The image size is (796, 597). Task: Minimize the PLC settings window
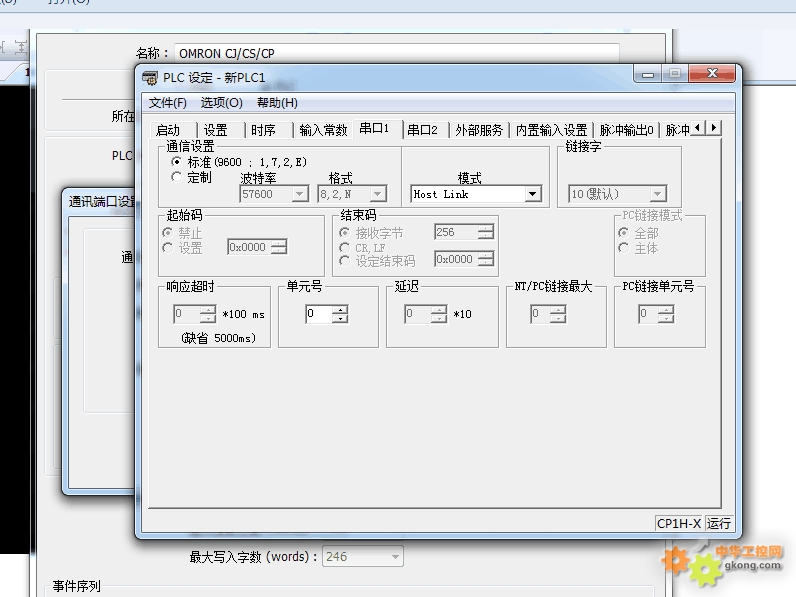tap(648, 74)
